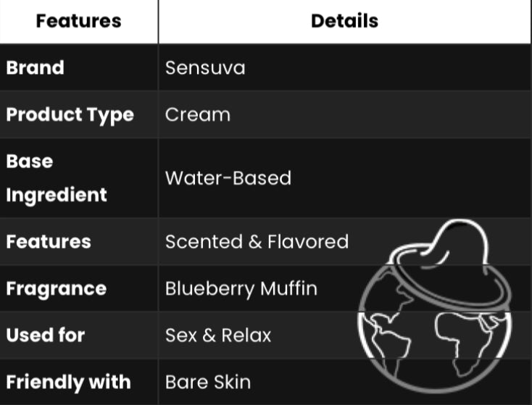532x405 pixels.
Task: Click the Africa continent on globe logo
Action: 462,339
